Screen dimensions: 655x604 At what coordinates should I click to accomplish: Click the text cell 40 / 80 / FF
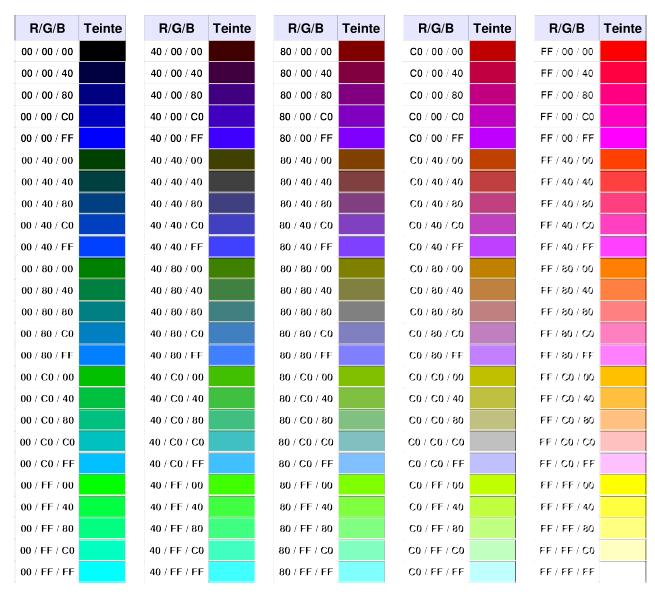[x=176, y=355]
